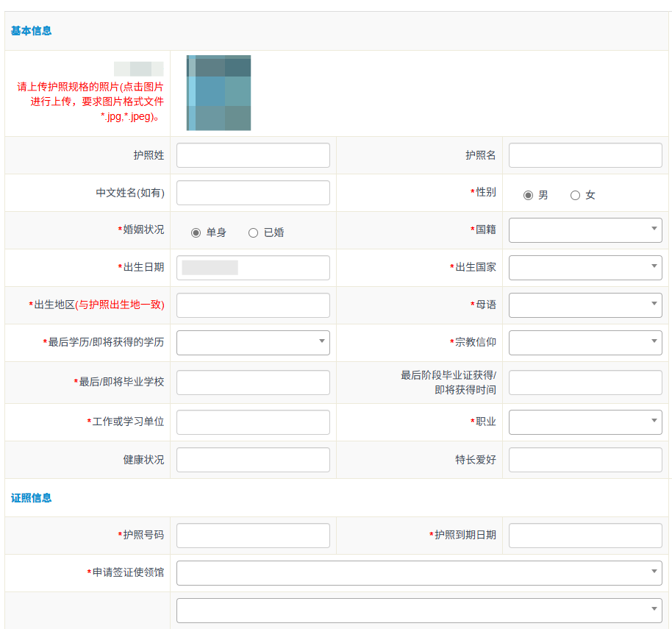Click the 护照到期日期 field

click(x=585, y=536)
